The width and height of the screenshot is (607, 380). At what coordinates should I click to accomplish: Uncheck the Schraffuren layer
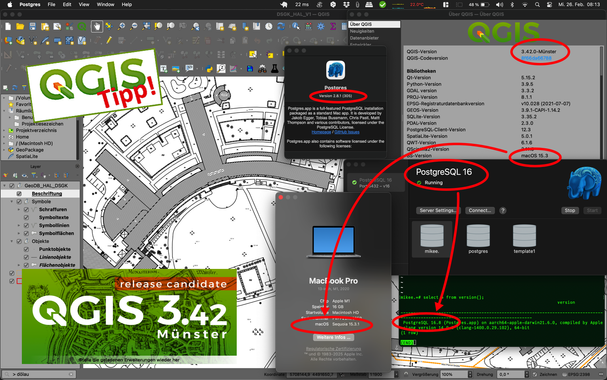[26, 209]
